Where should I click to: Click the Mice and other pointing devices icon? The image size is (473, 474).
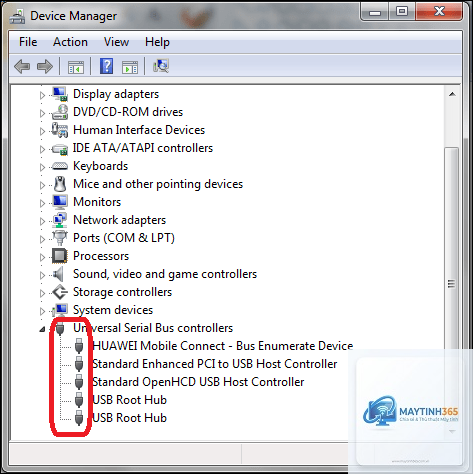(x=60, y=184)
